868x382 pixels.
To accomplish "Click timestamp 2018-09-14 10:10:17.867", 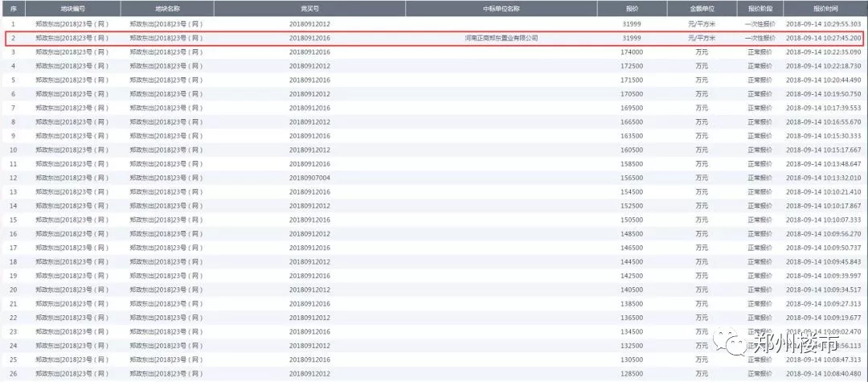I will [823, 206].
